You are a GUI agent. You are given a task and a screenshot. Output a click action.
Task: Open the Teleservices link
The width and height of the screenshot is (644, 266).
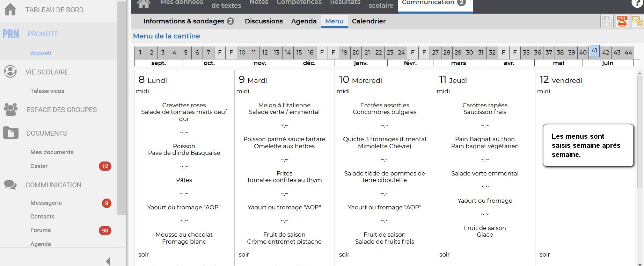(47, 91)
